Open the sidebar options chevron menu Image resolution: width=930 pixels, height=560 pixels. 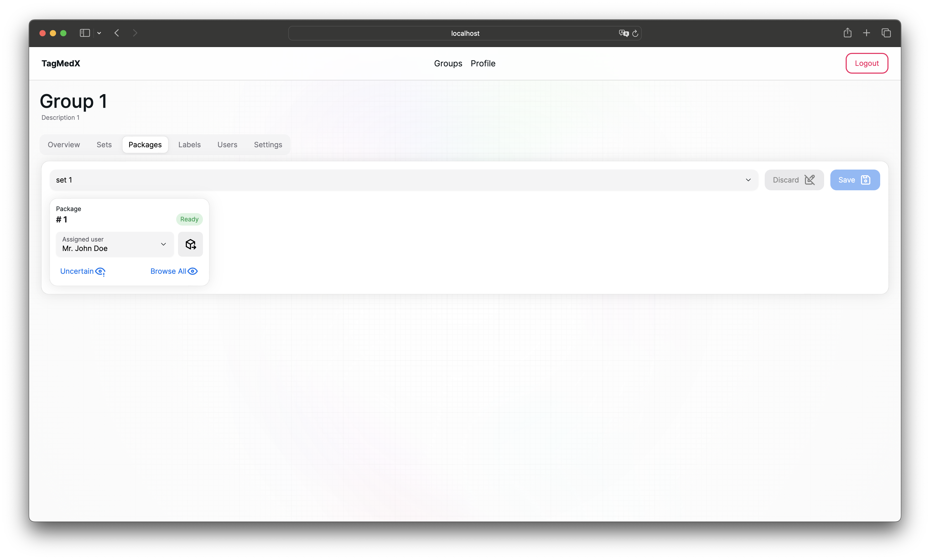pyautogui.click(x=99, y=33)
